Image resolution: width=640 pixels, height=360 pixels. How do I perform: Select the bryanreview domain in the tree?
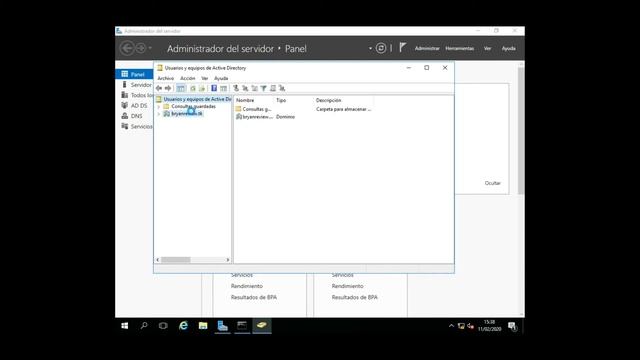click(x=187, y=114)
